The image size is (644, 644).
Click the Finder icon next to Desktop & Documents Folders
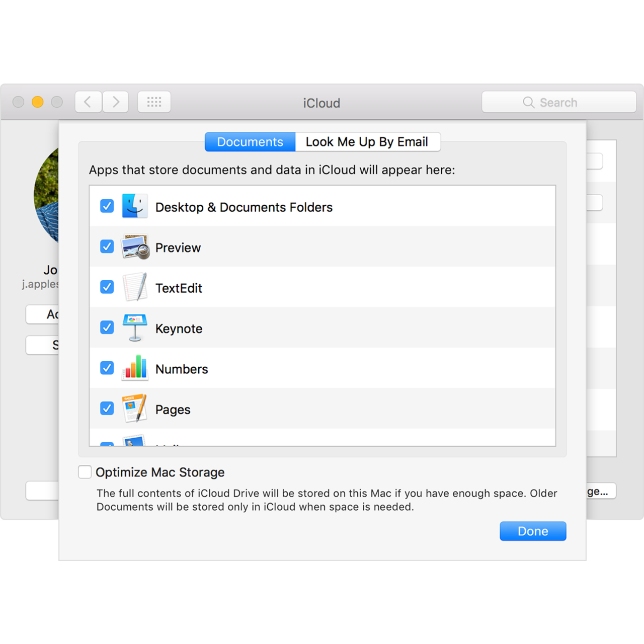click(x=134, y=206)
